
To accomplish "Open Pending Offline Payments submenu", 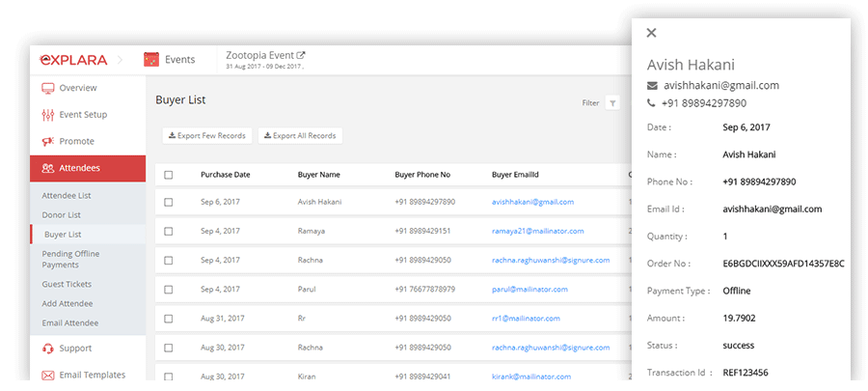I will tap(70, 259).
